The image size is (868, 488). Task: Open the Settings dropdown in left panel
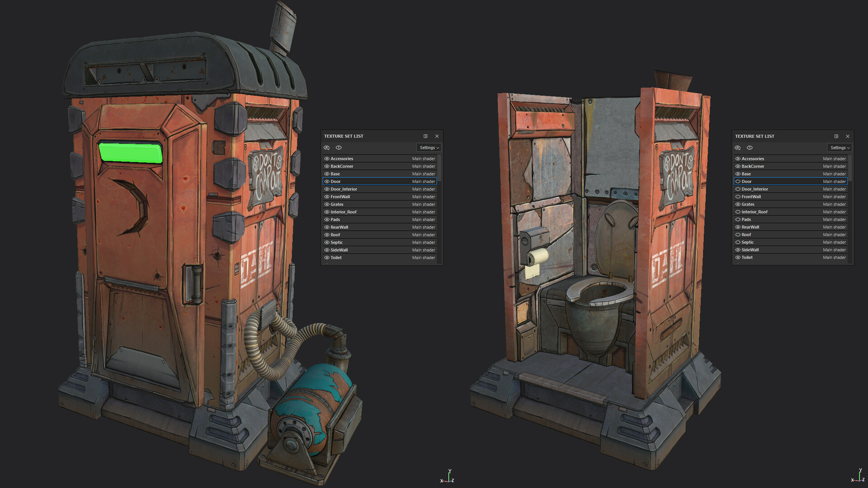click(428, 147)
